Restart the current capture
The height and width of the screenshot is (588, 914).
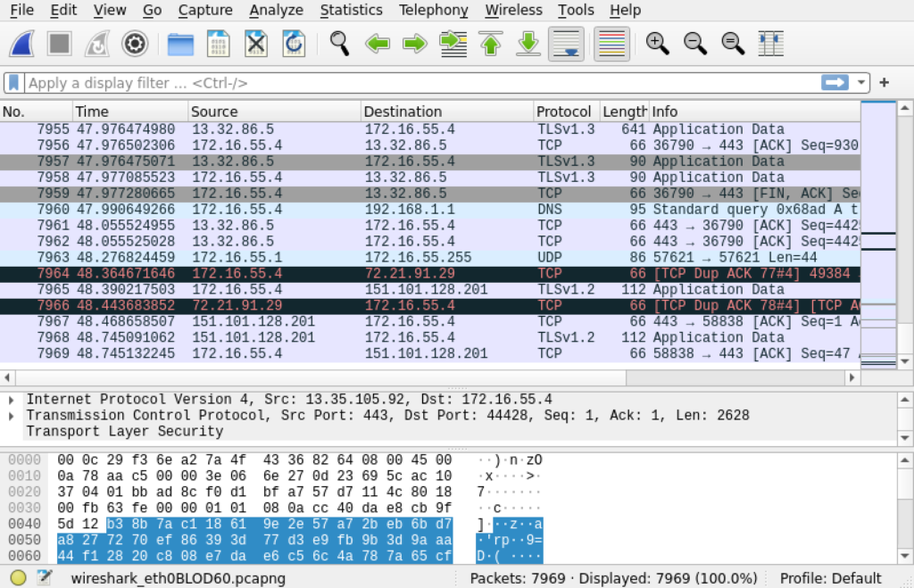coord(96,42)
